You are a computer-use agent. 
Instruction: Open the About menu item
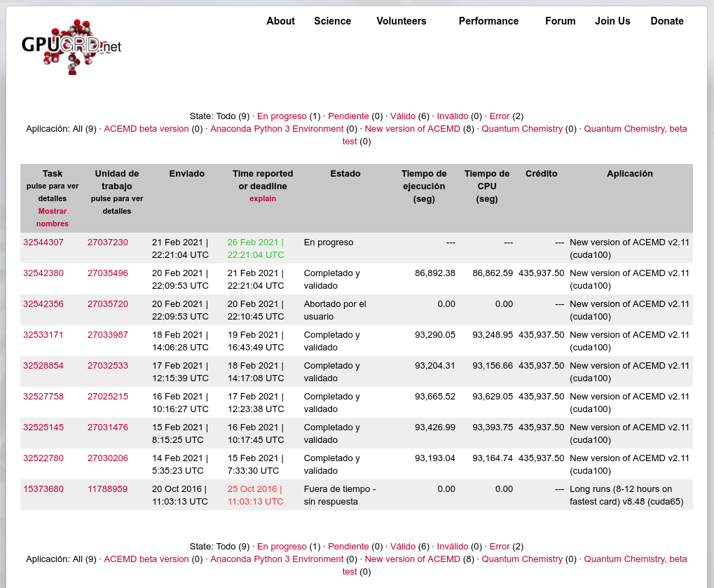point(280,21)
